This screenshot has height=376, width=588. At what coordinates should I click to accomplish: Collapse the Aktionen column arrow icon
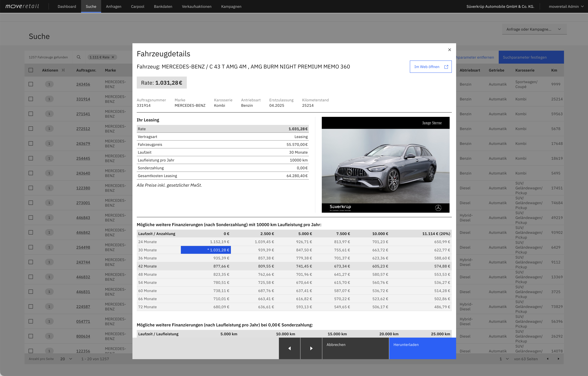tap(63, 70)
